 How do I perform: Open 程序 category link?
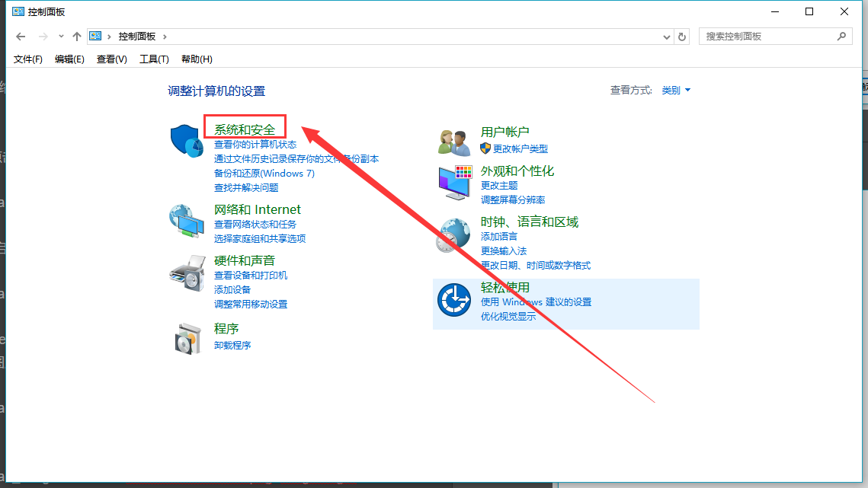tap(226, 328)
